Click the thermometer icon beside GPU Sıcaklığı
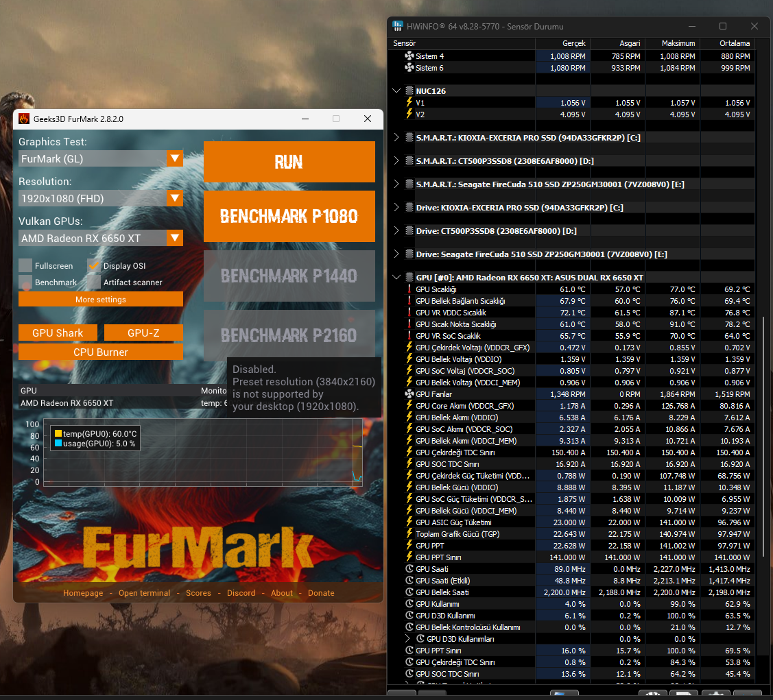Screen dimensions: 773x700 pyautogui.click(x=409, y=289)
